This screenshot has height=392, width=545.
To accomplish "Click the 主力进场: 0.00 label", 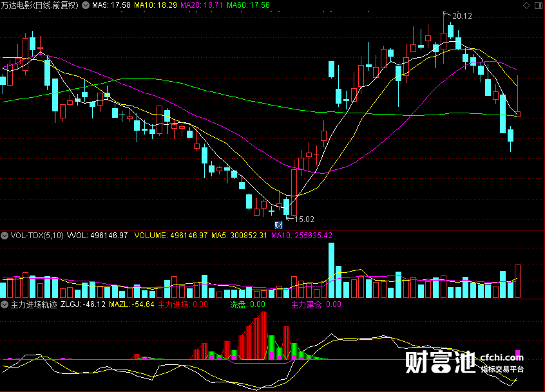I will point(183,304).
